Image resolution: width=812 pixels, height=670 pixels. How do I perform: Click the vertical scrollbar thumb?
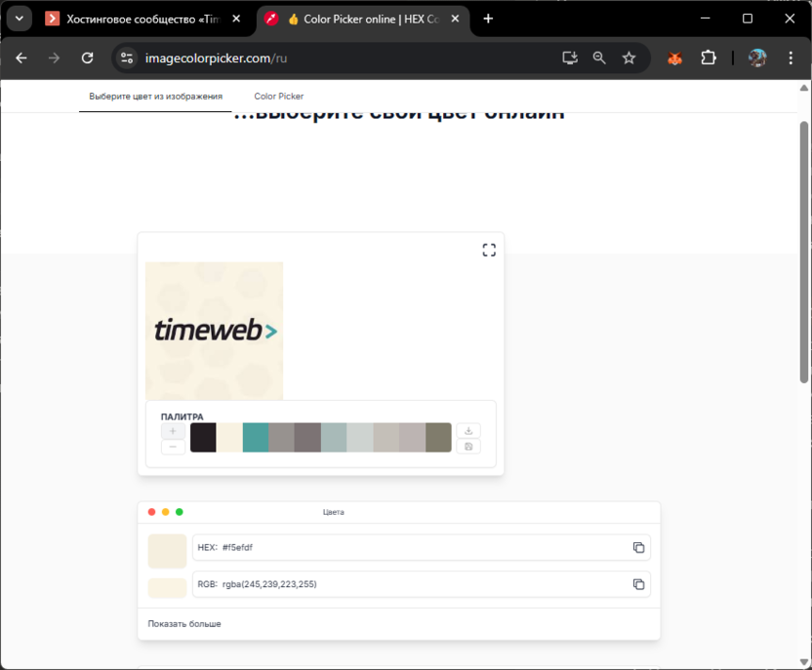click(804, 252)
